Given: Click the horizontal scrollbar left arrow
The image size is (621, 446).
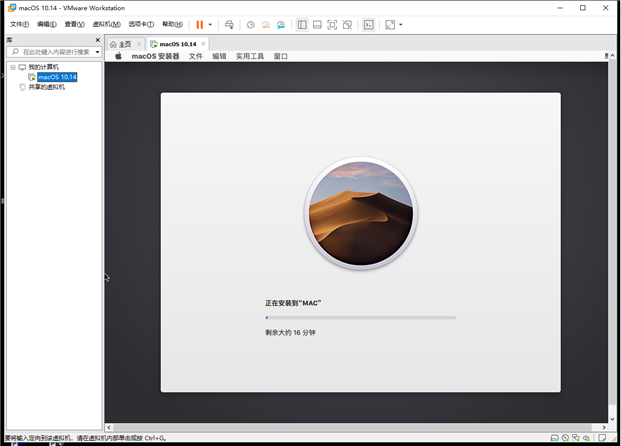Looking at the screenshot, I should coord(109,427).
